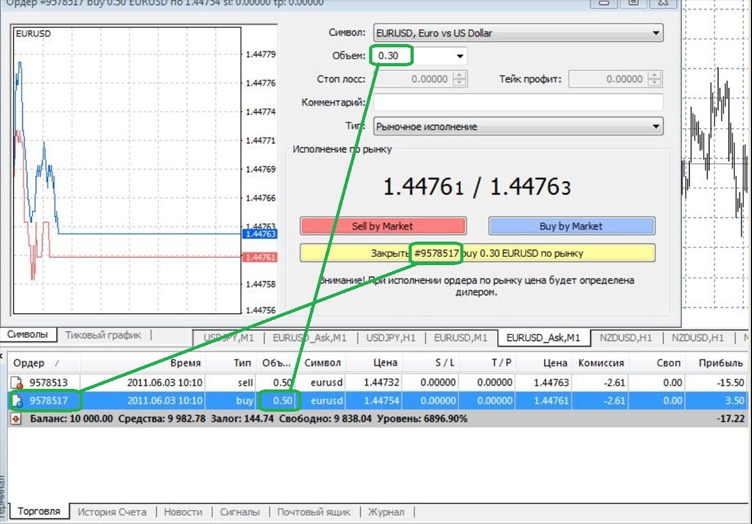Click the bid/ask quote 1.44761 / 1.44763
The height and width of the screenshot is (524, 752).
coord(477,186)
